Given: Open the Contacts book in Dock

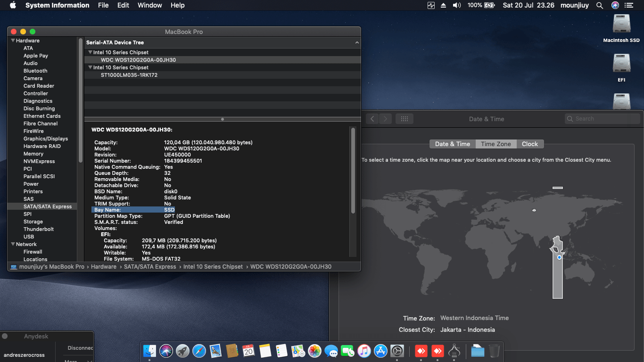Looking at the screenshot, I should point(232,351).
